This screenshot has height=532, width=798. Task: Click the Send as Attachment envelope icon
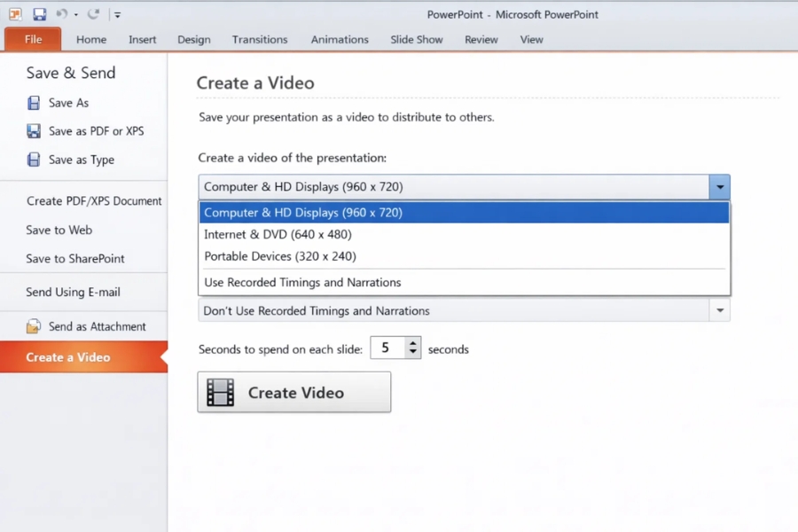point(33,325)
